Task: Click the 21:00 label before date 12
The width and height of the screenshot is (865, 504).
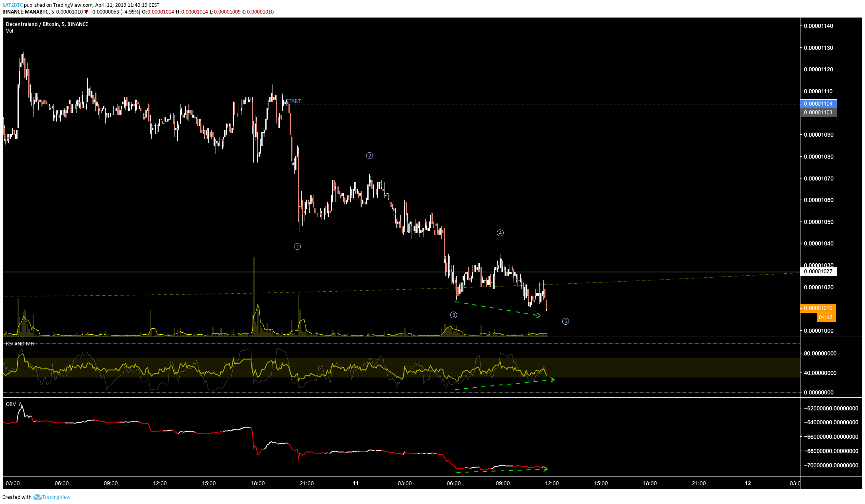Action: click(699, 483)
